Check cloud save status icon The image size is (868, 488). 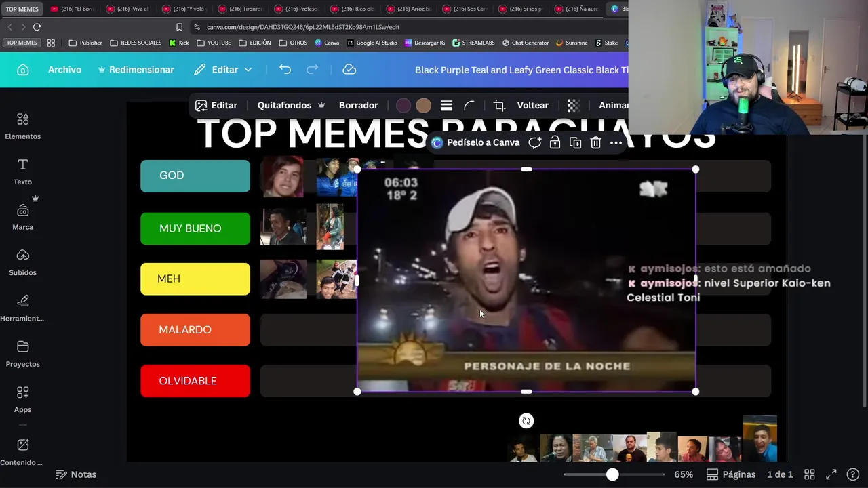pos(349,69)
